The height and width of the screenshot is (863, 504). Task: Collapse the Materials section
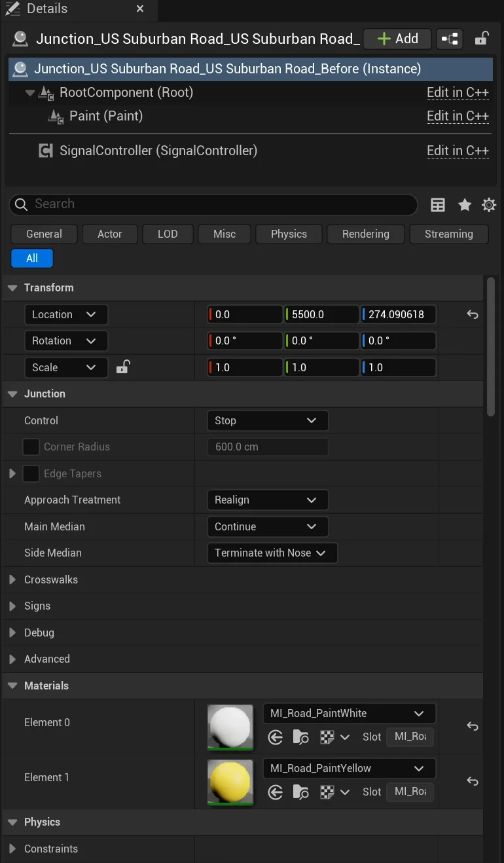12,686
